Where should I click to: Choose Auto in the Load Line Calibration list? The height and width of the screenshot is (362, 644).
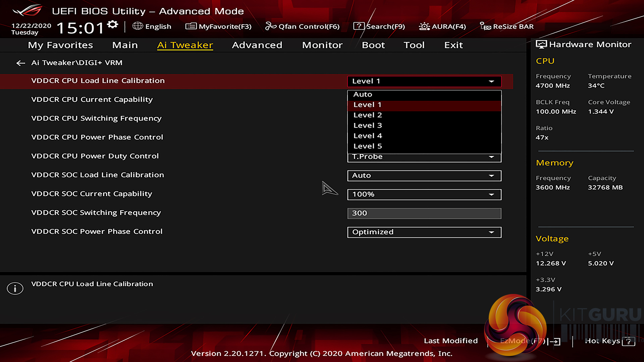pos(363,95)
